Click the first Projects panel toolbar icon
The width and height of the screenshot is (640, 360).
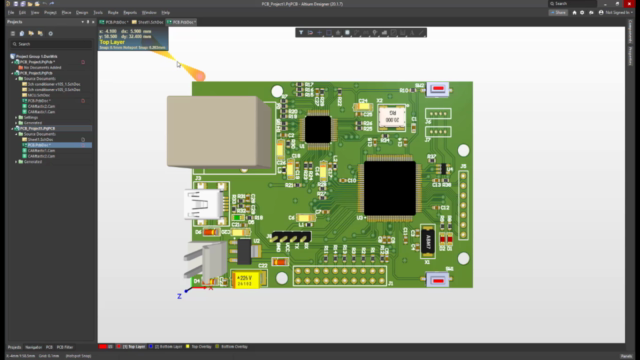13,33
